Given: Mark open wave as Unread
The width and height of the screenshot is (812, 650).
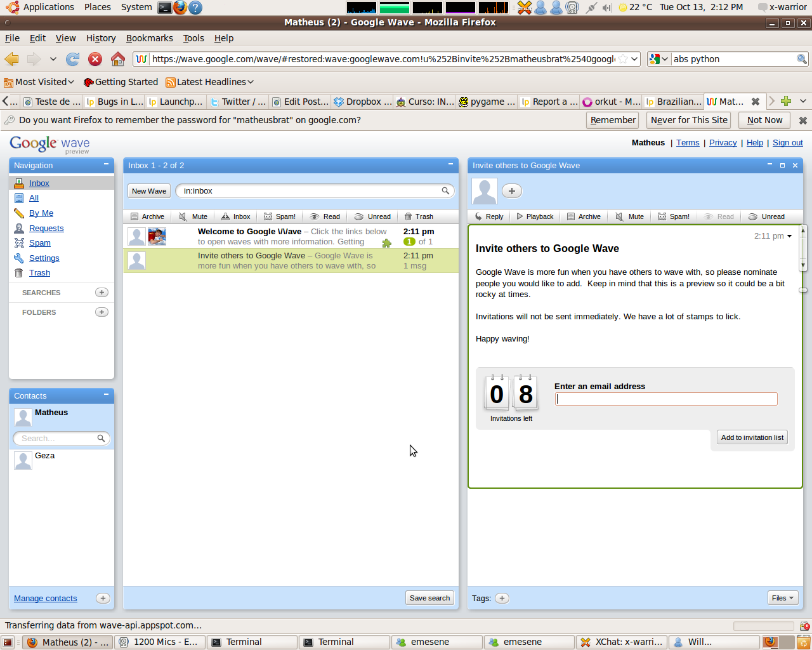Looking at the screenshot, I should [766, 216].
